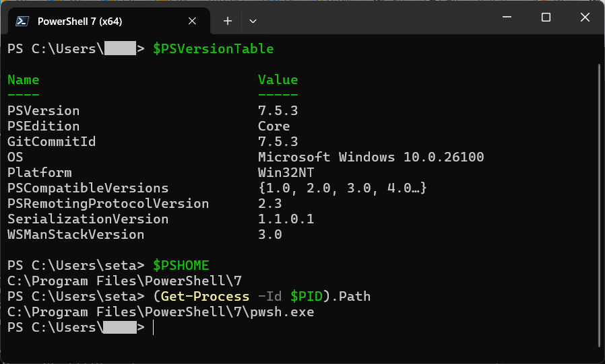Image resolution: width=605 pixels, height=364 pixels.
Task: Click the PSRemotingProtocolVersion row label
Action: pyautogui.click(x=108, y=204)
